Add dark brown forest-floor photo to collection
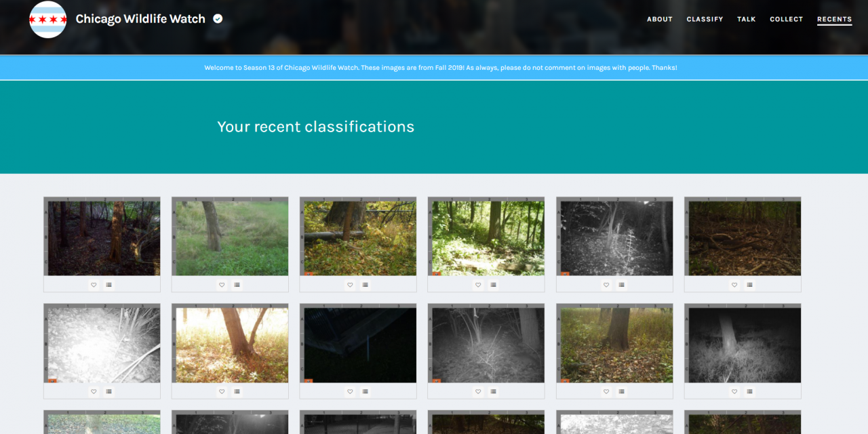 tap(749, 285)
